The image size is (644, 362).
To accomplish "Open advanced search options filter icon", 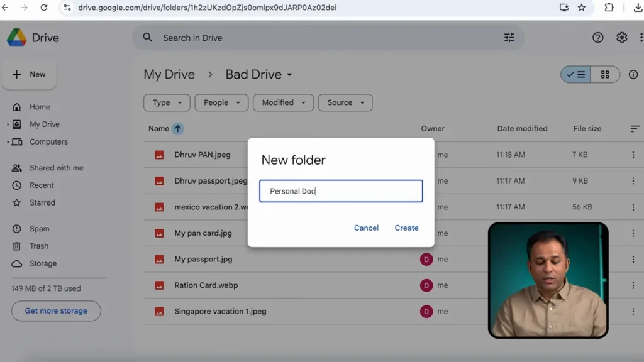I will click(x=509, y=38).
